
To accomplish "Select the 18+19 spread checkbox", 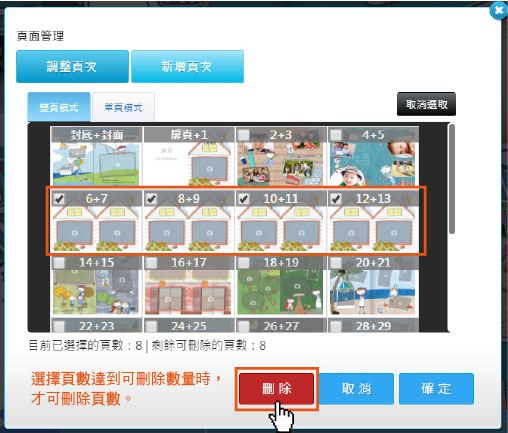I will (x=244, y=263).
